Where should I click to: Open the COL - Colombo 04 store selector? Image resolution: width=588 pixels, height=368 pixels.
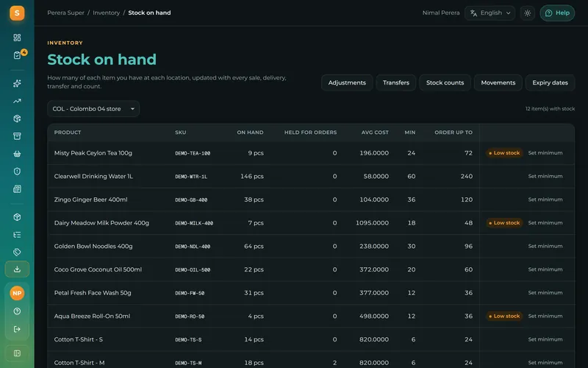93,109
